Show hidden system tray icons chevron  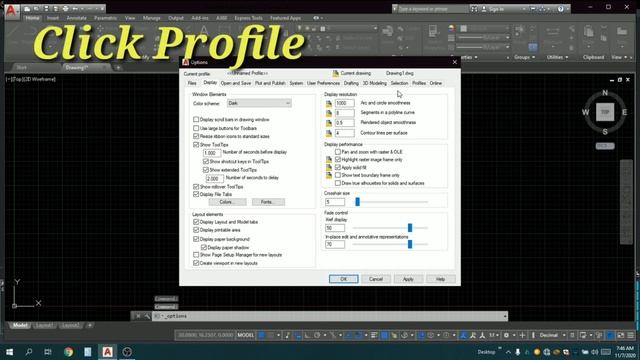508,352
